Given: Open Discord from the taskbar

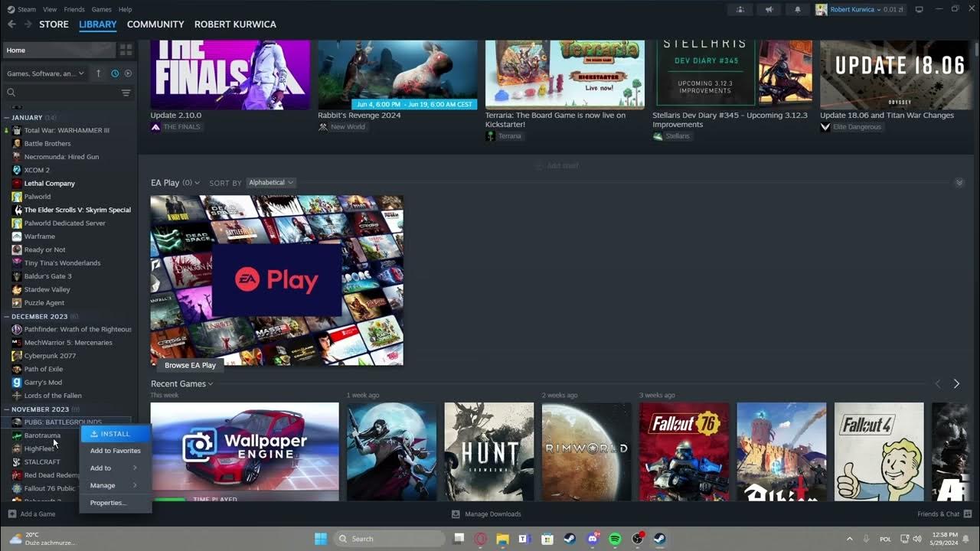Looking at the screenshot, I should [593, 539].
